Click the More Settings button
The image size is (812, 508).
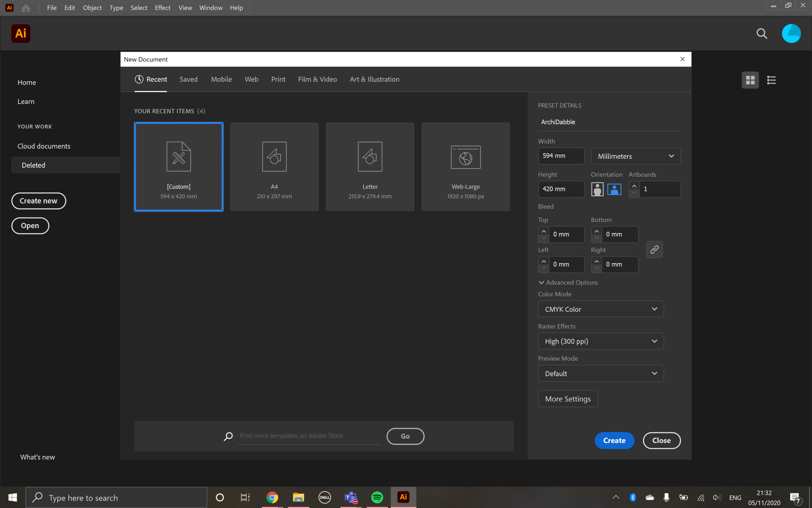(x=568, y=399)
